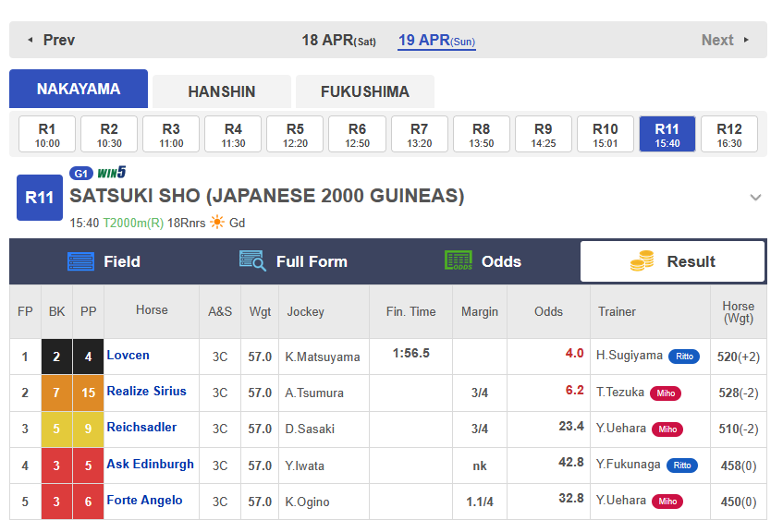Open race R6 at 12:50

click(x=357, y=134)
